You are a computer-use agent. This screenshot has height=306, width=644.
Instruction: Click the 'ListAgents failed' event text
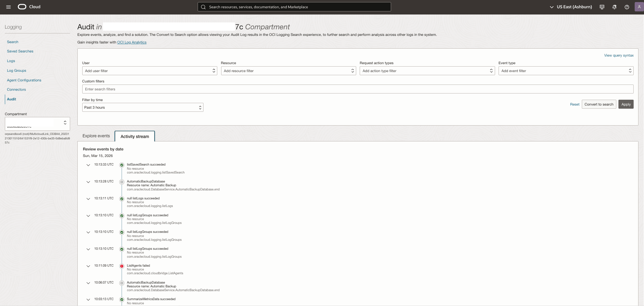138,266
